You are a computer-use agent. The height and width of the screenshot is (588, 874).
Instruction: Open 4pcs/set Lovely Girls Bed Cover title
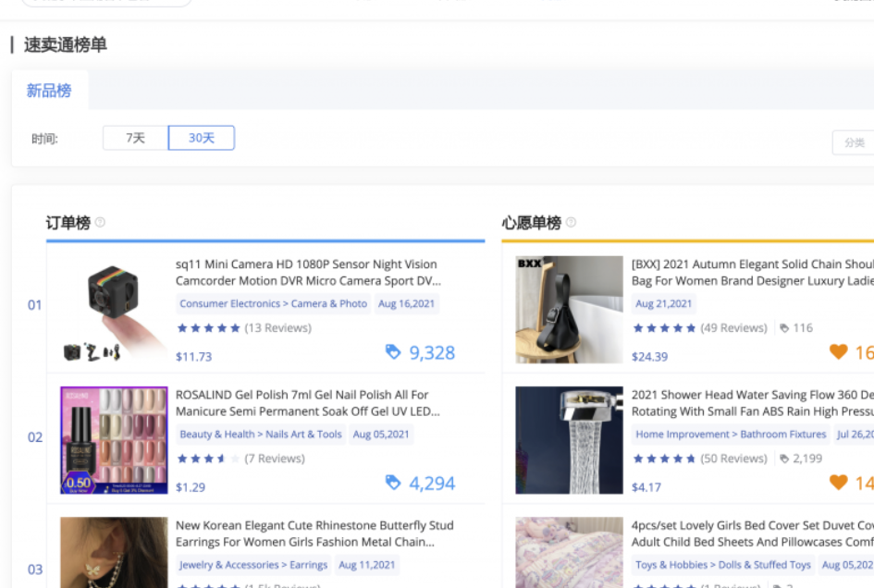[x=753, y=533]
